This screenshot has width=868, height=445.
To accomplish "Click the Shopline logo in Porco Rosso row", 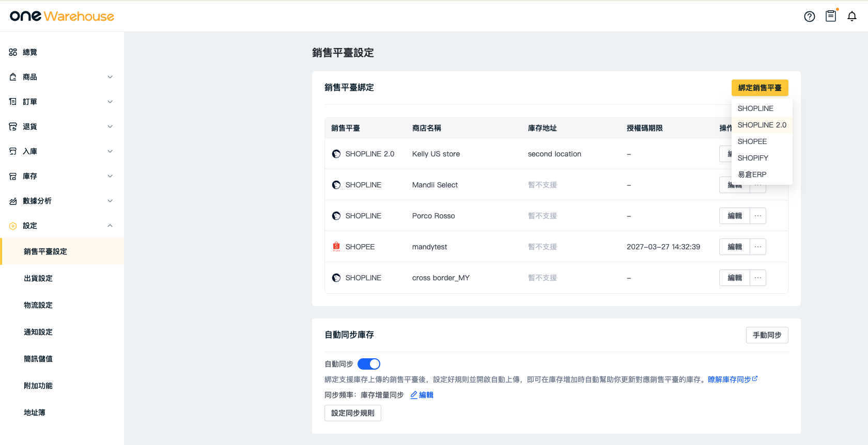I will pos(336,216).
